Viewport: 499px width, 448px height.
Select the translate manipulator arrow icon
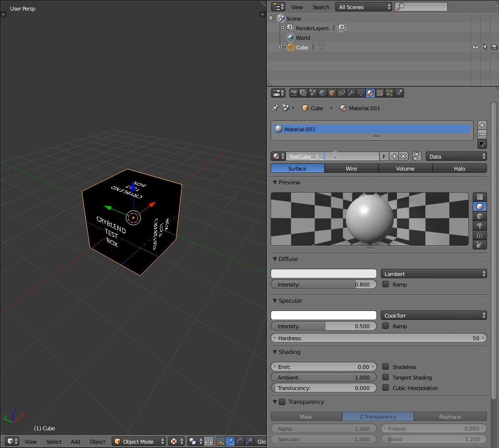[x=230, y=441]
